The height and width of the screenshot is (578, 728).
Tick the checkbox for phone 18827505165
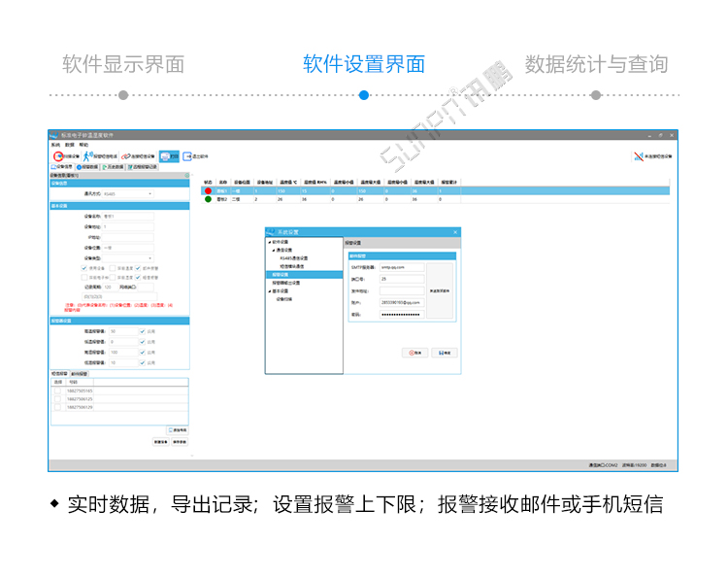point(57,391)
